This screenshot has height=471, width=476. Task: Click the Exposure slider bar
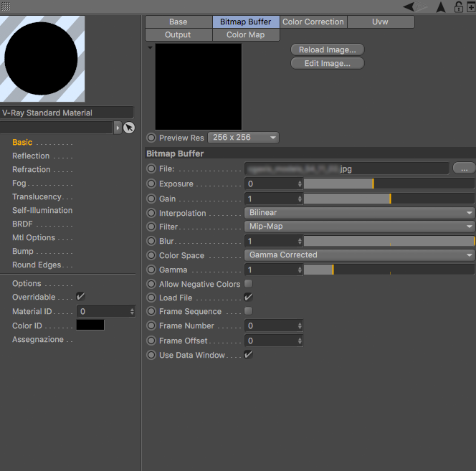(389, 184)
